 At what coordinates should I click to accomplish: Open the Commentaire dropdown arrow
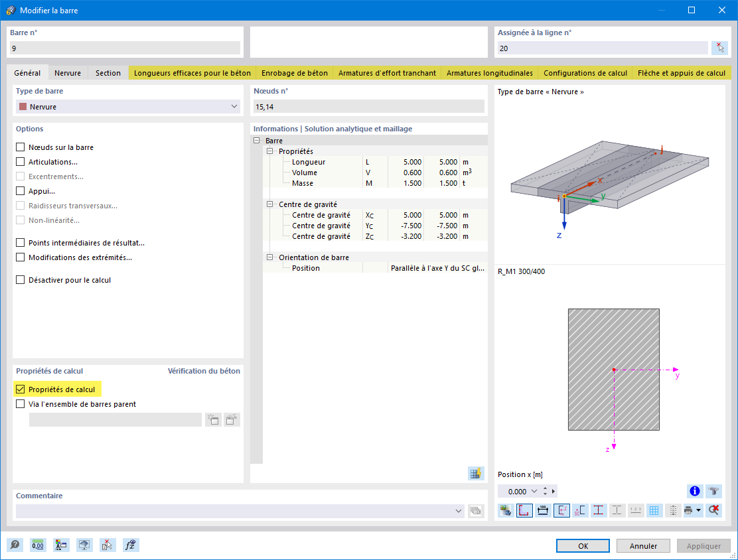[459, 511]
